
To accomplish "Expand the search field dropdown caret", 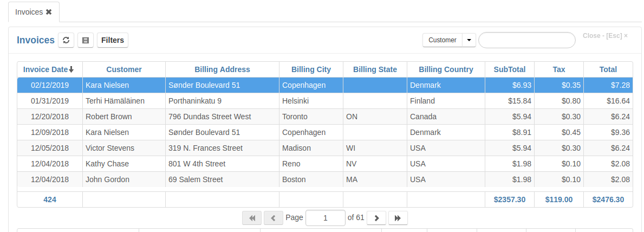I will [469, 40].
